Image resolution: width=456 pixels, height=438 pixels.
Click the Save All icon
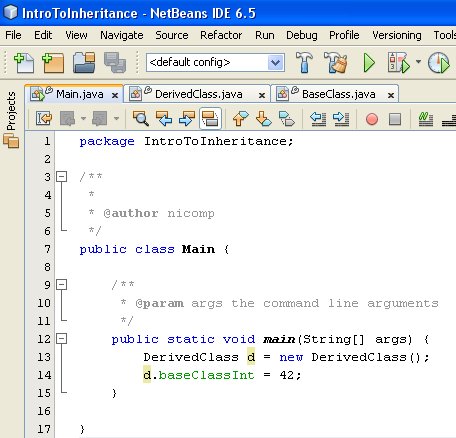[115, 62]
